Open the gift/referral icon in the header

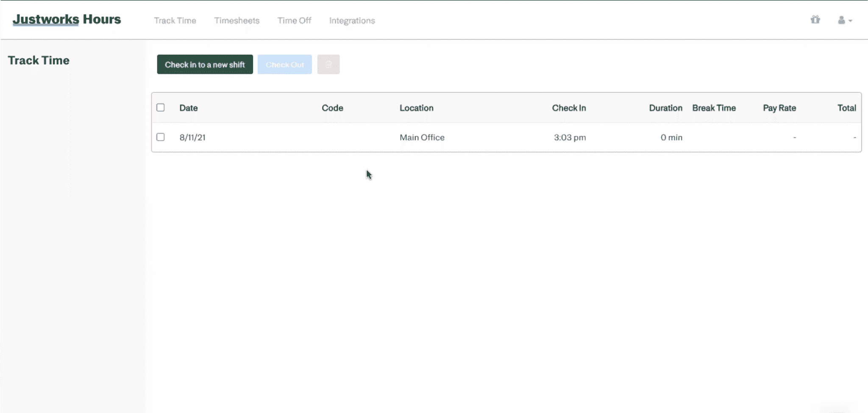click(x=815, y=20)
